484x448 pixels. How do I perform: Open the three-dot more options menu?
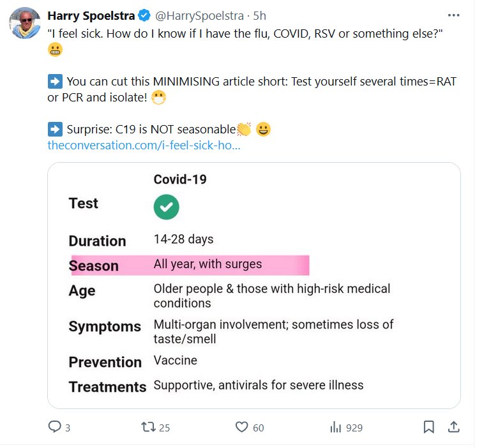(453, 15)
